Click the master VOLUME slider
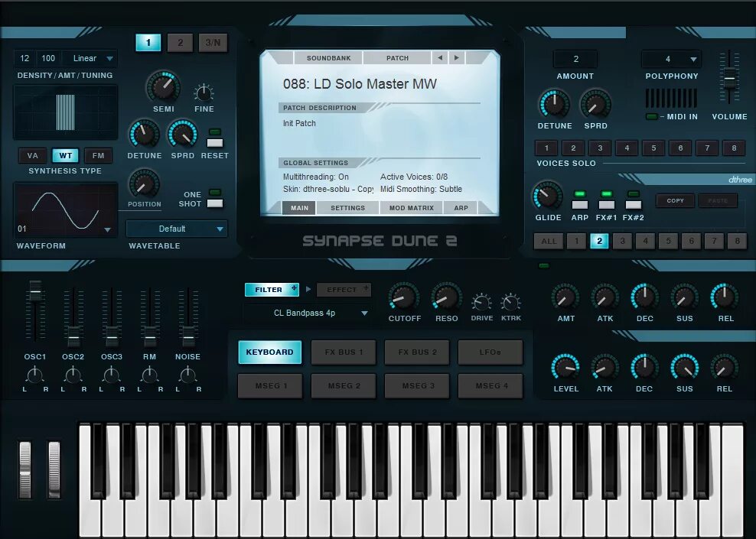Viewport: 756px width, 539px height. [x=729, y=78]
